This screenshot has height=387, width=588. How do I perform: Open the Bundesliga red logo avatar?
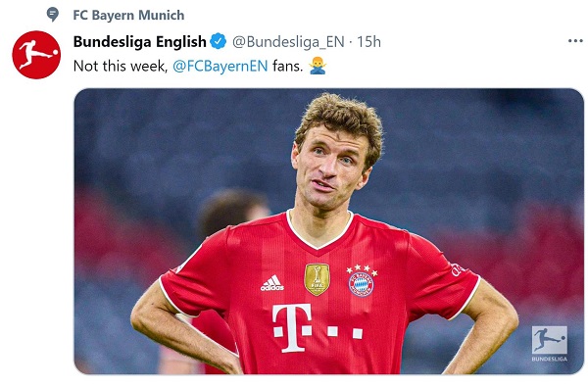coord(36,55)
